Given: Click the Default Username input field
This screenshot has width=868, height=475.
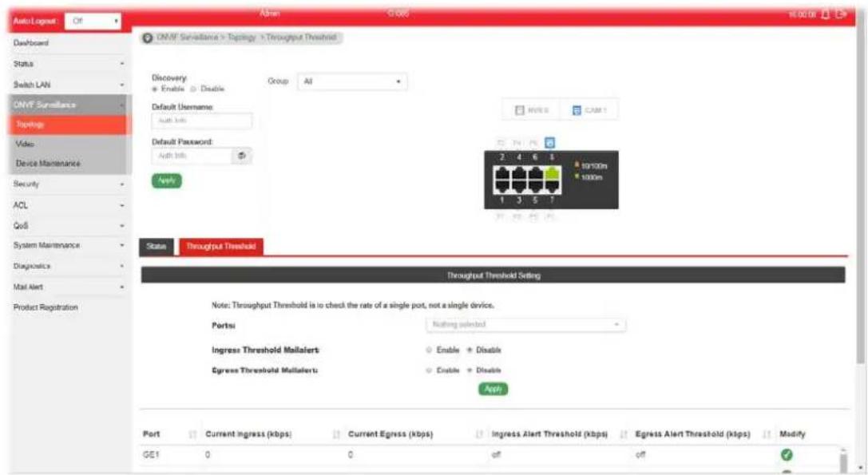Looking at the screenshot, I should coord(202,121).
